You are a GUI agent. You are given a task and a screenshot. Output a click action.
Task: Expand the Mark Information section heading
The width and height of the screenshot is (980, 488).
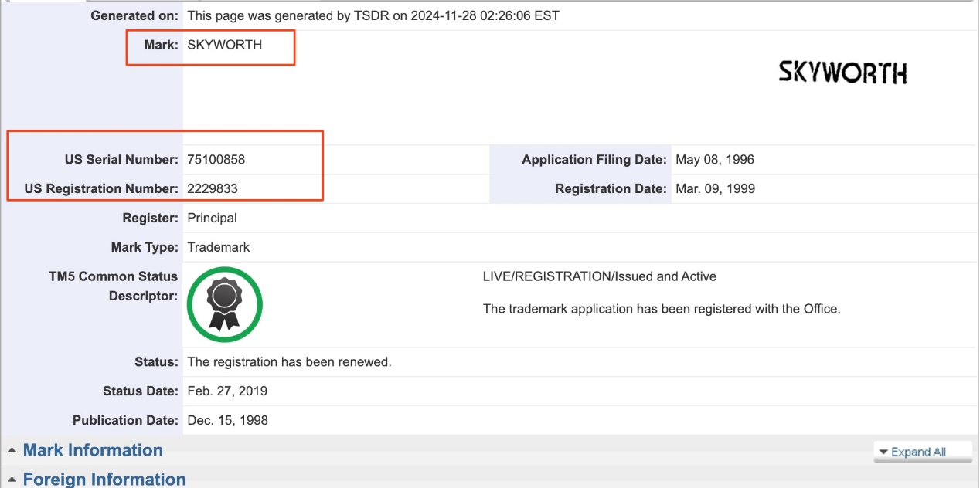click(93, 450)
